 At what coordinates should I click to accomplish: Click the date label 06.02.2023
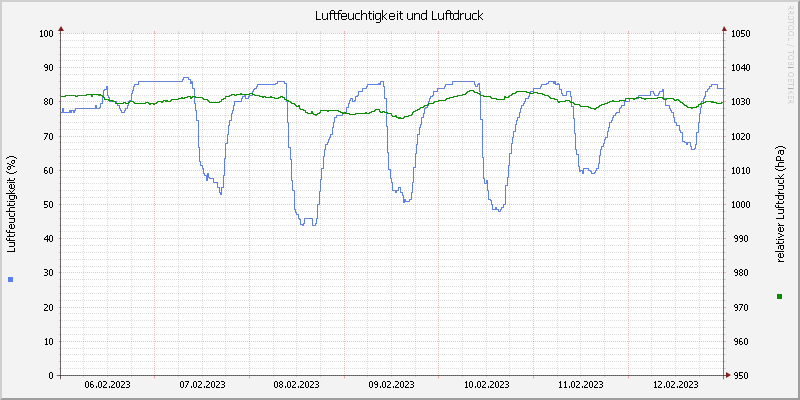[x=108, y=385]
